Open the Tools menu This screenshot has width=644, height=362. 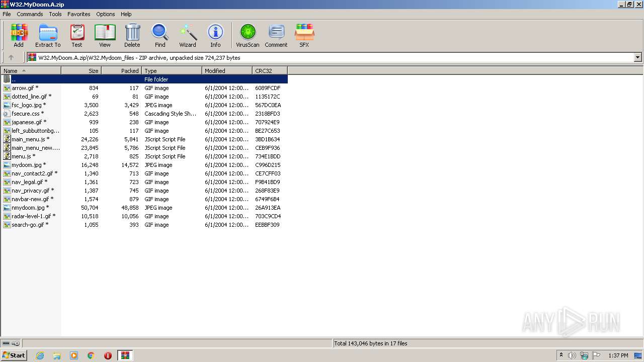click(x=55, y=14)
